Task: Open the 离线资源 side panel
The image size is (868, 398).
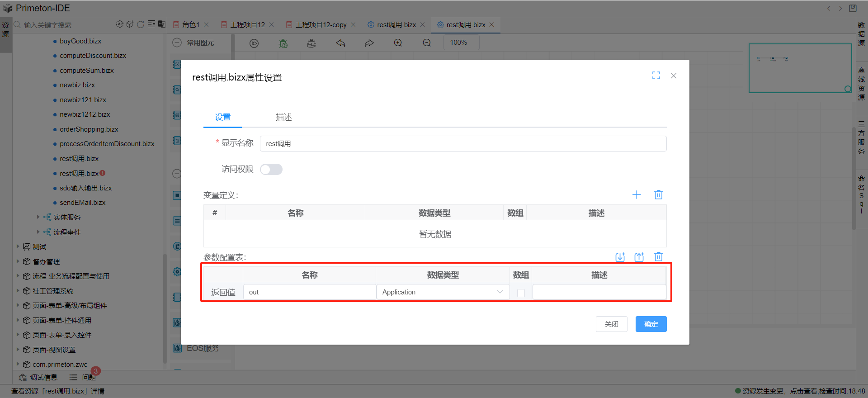Action: 862,84
